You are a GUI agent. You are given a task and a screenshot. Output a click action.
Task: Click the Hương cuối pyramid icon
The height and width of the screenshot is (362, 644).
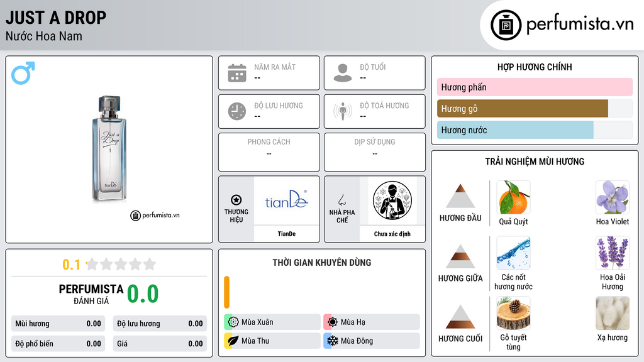click(x=460, y=317)
